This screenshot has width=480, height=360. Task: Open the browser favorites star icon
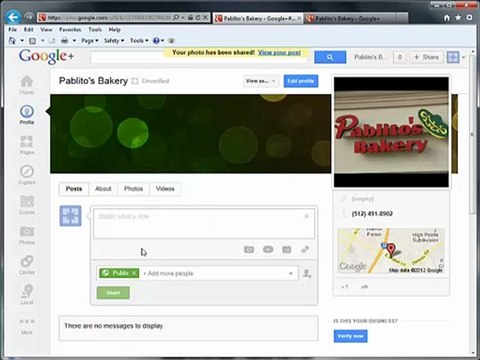pyautogui.click(x=458, y=17)
